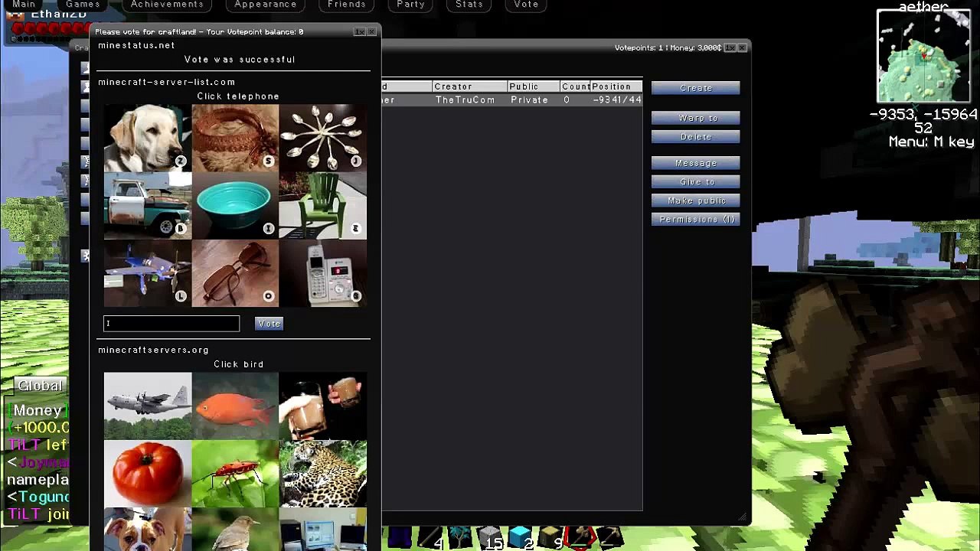
Task: Click the Make public button
Action: coord(696,201)
